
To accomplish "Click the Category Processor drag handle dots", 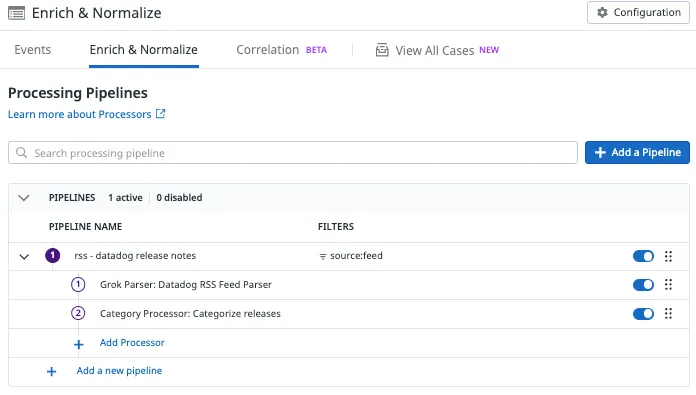I will (x=668, y=314).
